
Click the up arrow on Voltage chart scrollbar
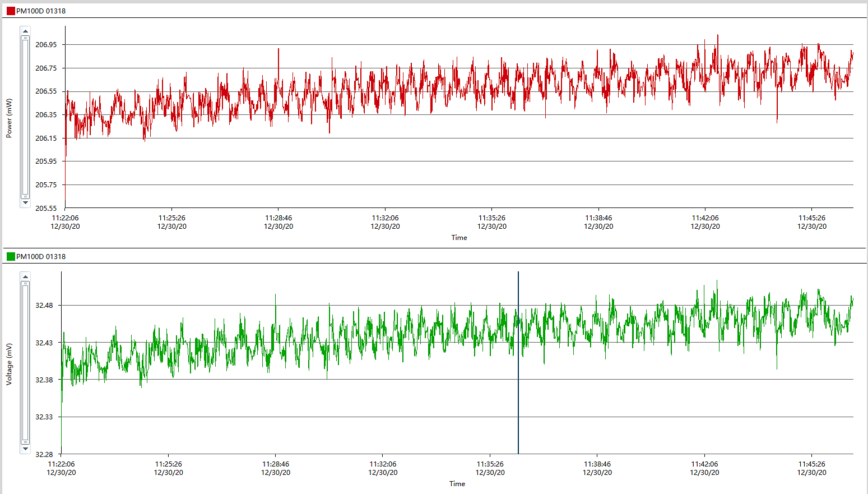25,276
